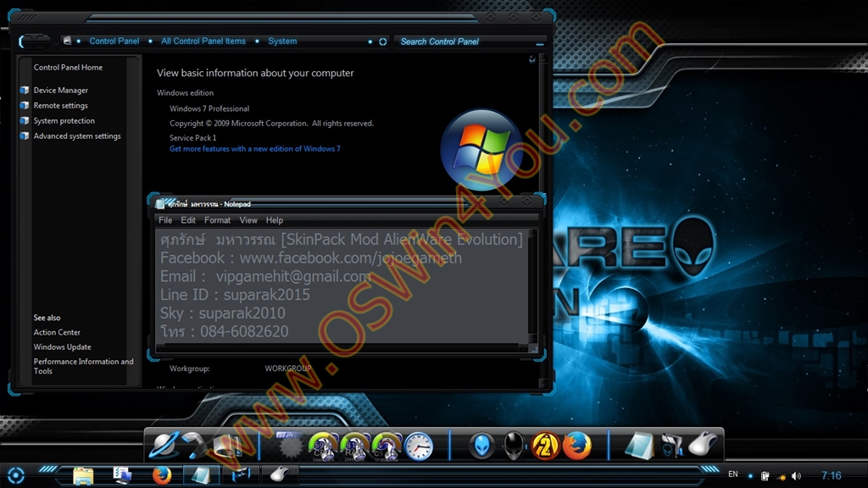Click 'Get more features with a new edition' link
The width and height of the screenshot is (868, 488).
pyautogui.click(x=254, y=149)
